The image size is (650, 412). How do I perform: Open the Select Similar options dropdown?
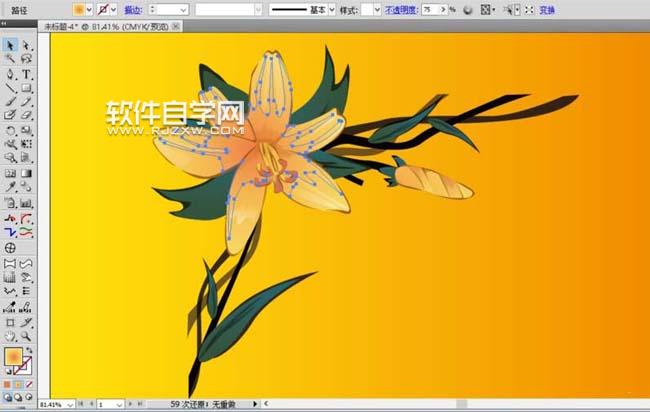[x=517, y=10]
